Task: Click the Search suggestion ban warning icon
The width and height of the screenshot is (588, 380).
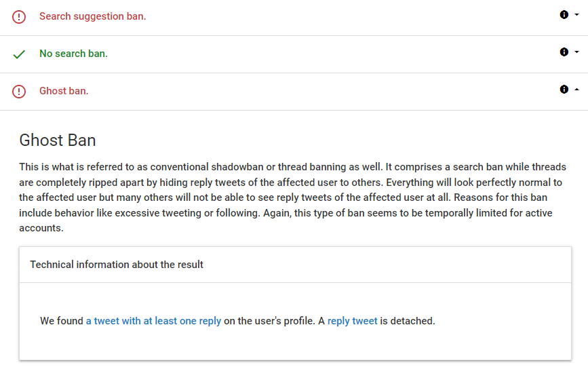Action: 19,17
